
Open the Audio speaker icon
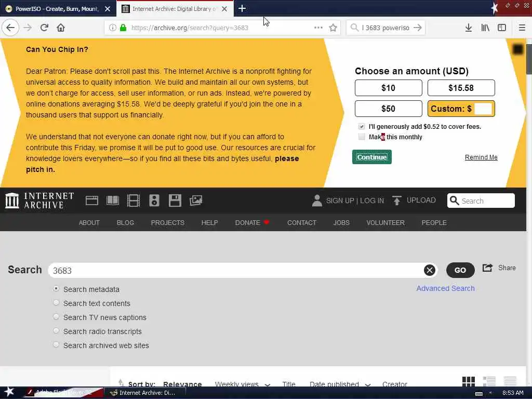(154, 201)
